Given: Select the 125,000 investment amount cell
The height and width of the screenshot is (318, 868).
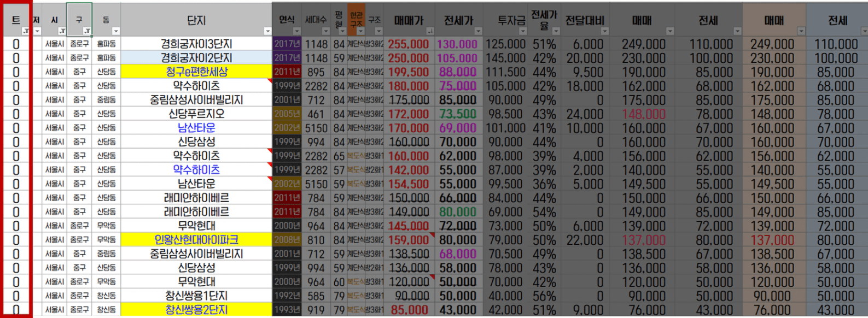Looking at the screenshot, I should click(505, 44).
